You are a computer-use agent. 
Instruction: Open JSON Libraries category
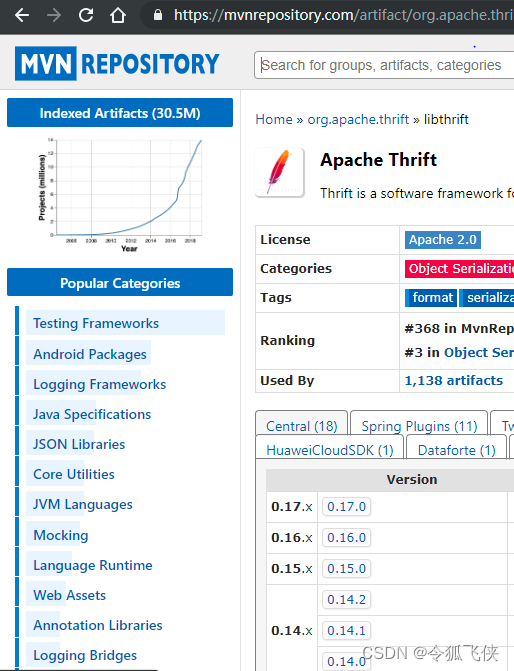(x=79, y=444)
